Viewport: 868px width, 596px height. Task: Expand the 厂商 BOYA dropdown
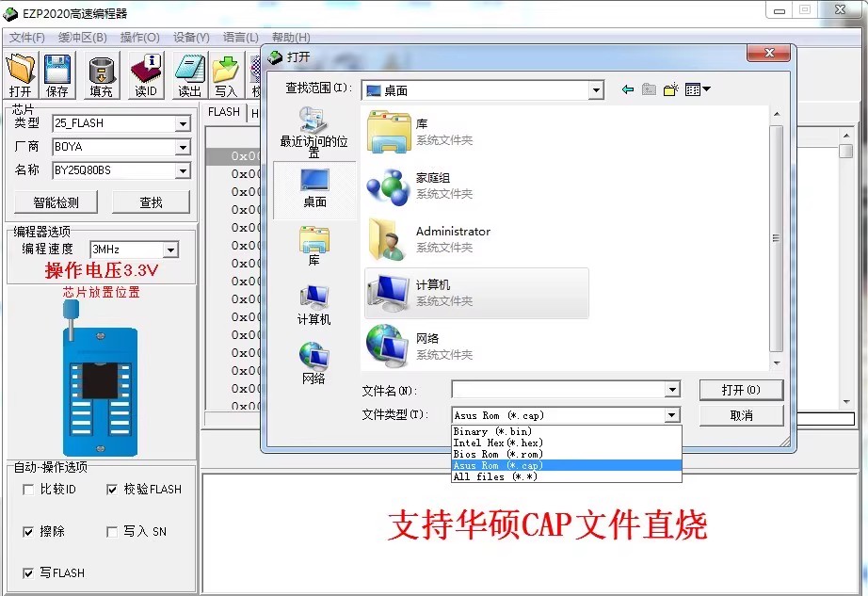click(183, 147)
